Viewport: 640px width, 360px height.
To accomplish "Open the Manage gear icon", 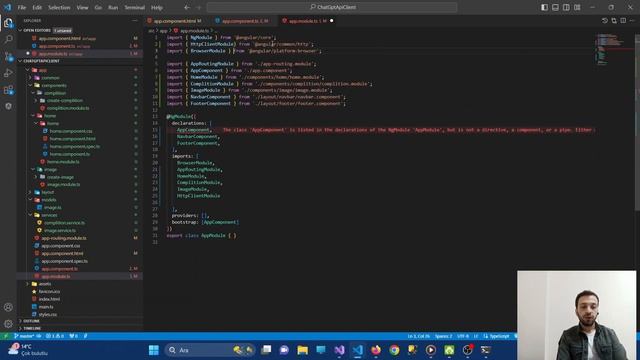I will [8, 324].
